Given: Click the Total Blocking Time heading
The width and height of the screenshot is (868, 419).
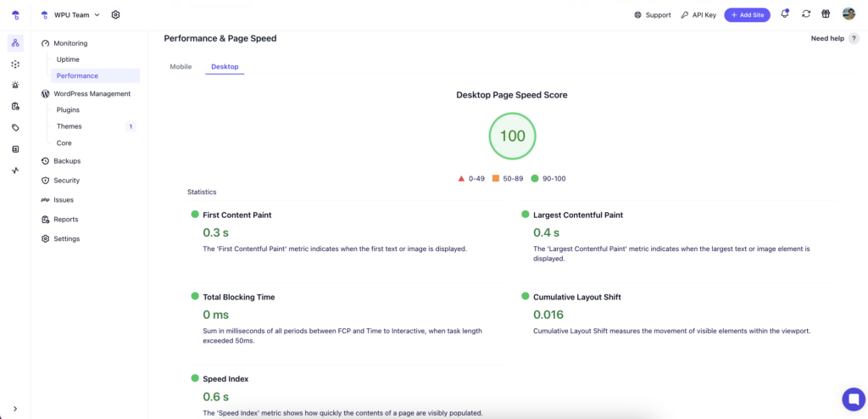Looking at the screenshot, I should click(238, 297).
